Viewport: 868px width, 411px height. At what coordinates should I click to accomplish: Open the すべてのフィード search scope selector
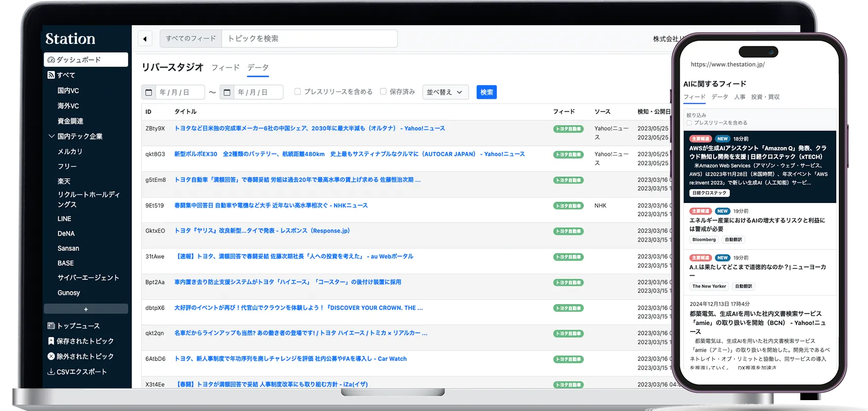pos(191,39)
